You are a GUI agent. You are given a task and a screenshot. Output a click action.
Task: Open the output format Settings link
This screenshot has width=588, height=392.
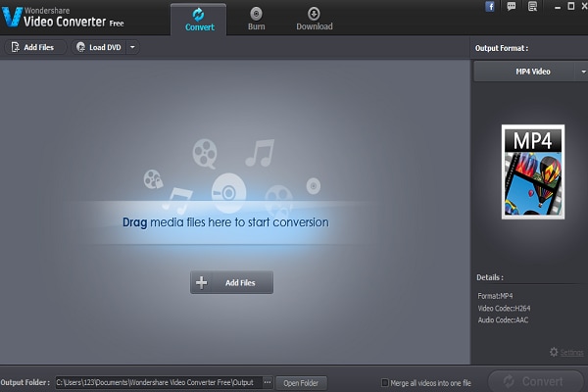[x=571, y=353]
